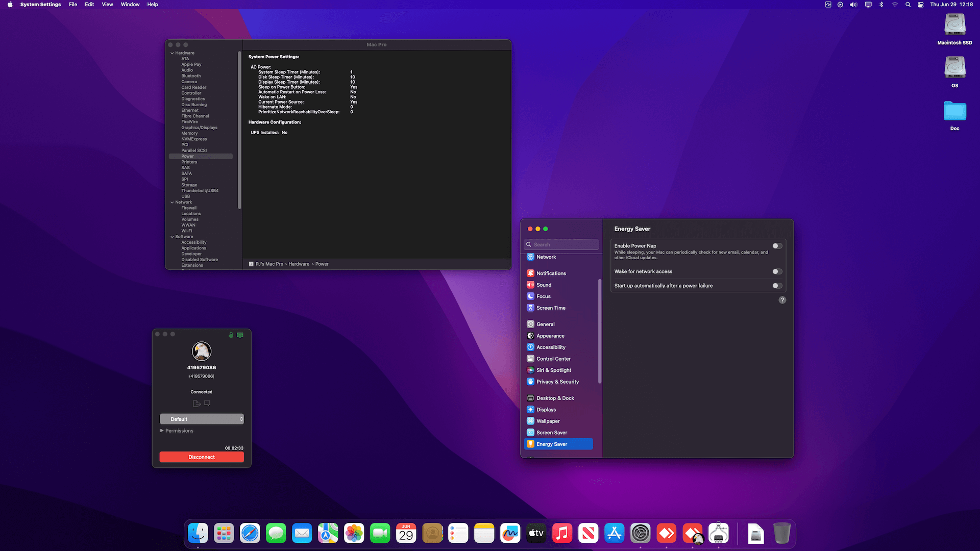Collapse Software section in System Information sidebar
The height and width of the screenshot is (551, 980).
pos(172,237)
